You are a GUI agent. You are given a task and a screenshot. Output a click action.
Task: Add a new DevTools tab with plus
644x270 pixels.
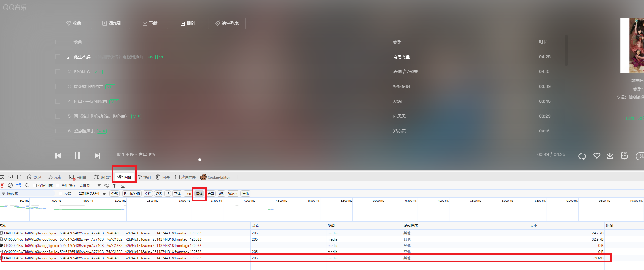[x=237, y=177]
